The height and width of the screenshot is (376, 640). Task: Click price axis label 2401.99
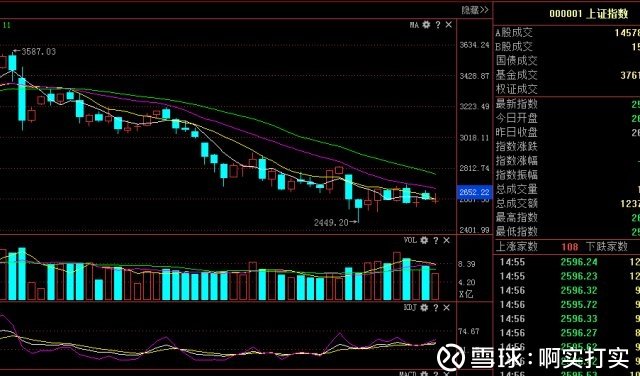pos(473,231)
